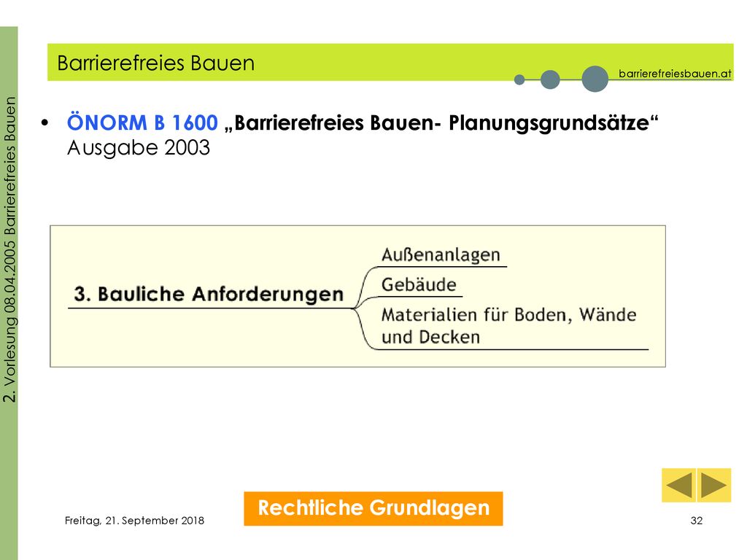This screenshot has height=560, width=747.
Task: Click the green vertical sidebar strip
Action: 9,293
